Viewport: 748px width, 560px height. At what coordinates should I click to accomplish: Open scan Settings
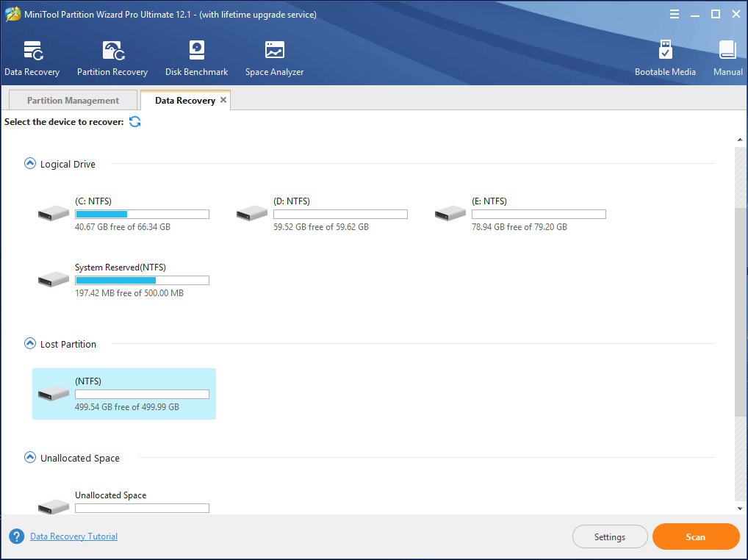tap(610, 536)
